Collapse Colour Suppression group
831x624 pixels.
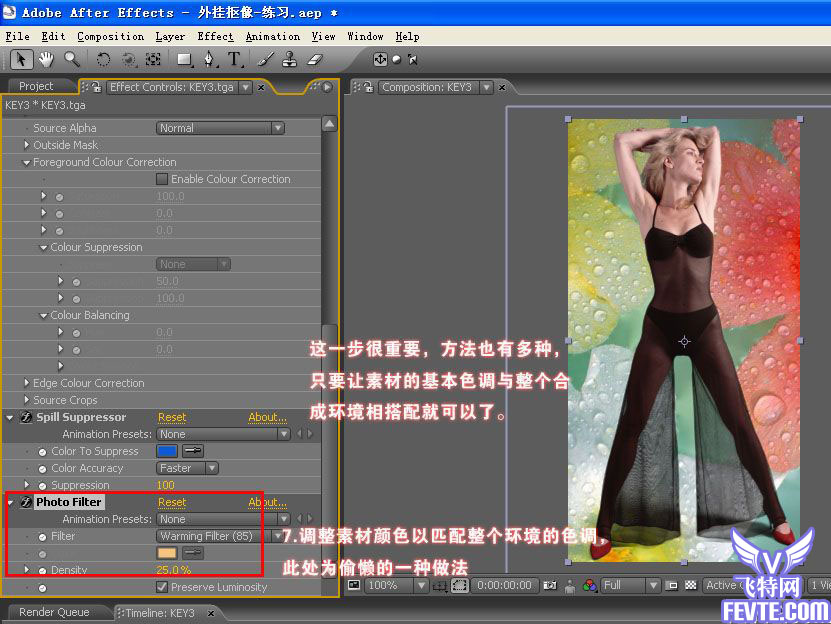point(43,247)
